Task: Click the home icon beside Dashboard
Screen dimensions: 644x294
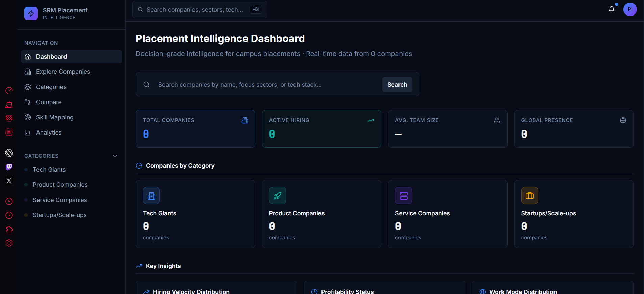Action: tap(28, 57)
